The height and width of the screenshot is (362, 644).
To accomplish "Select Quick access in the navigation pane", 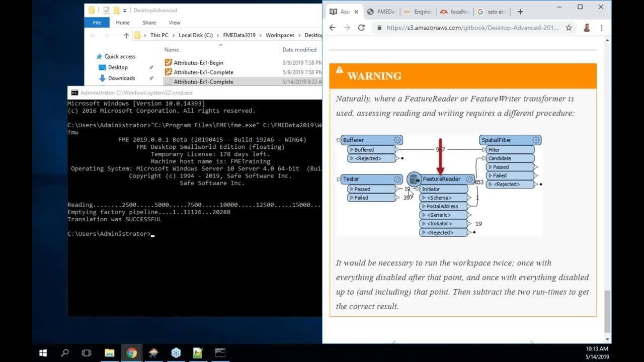I will tap(120, 57).
